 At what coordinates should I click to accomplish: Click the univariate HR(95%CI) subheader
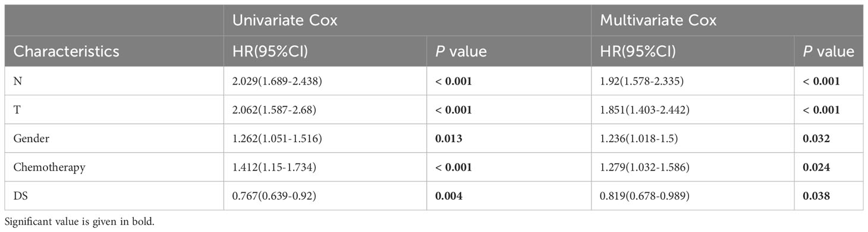[271, 51]
